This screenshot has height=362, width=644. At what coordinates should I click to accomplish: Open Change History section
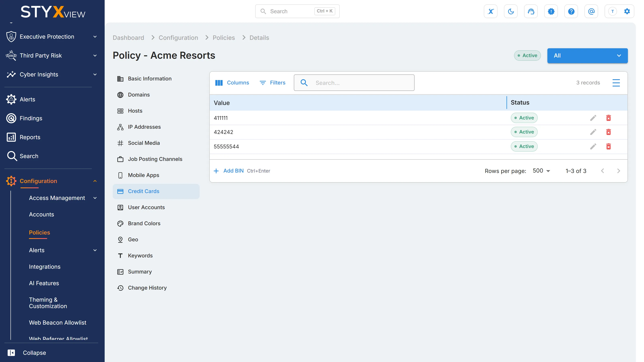coord(156,288)
